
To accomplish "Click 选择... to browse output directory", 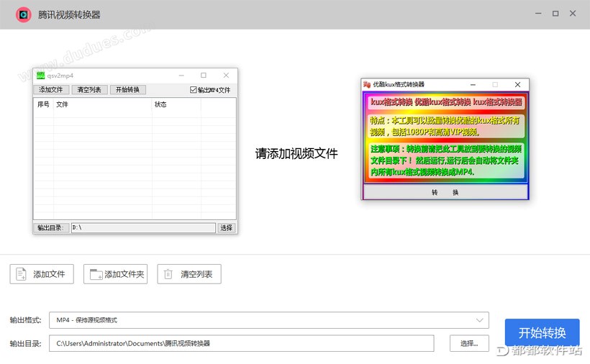I will (469, 343).
